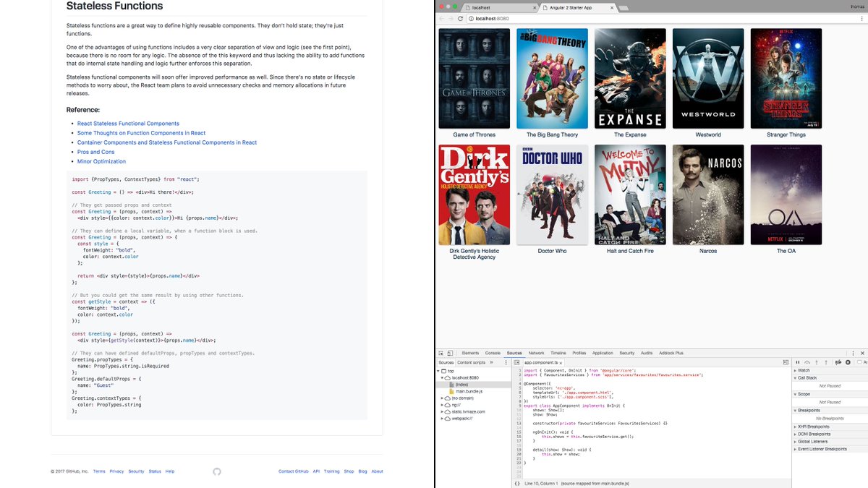The image size is (868, 488).
Task: Select (index) file in sources tree
Action: point(461,385)
